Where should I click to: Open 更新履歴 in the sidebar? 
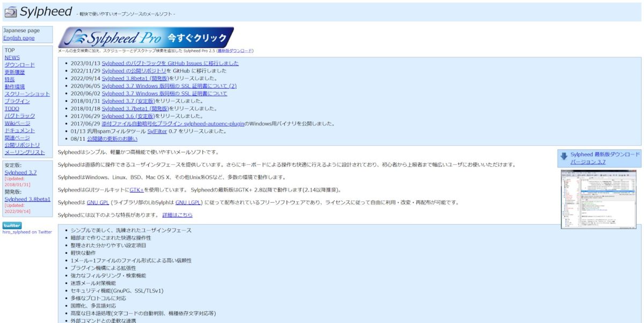click(14, 72)
